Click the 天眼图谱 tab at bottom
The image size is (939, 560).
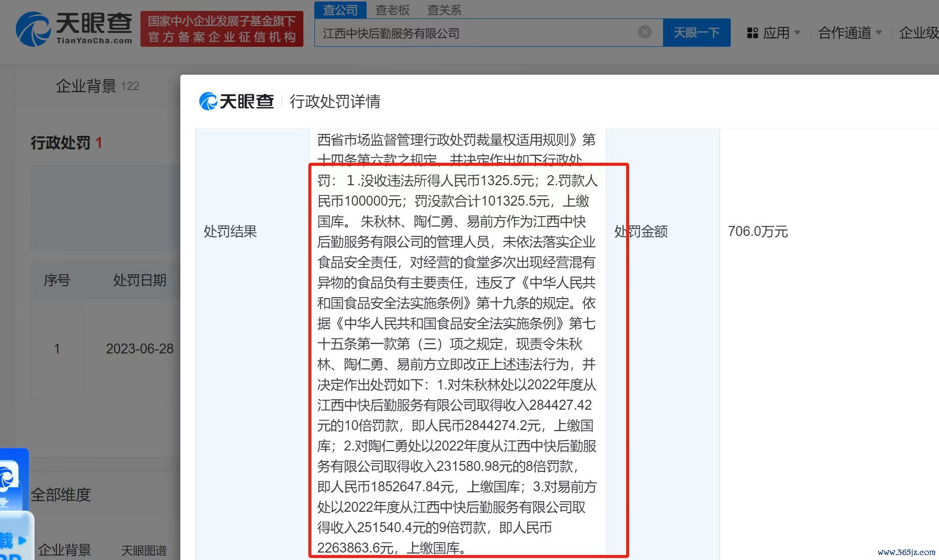click(144, 550)
